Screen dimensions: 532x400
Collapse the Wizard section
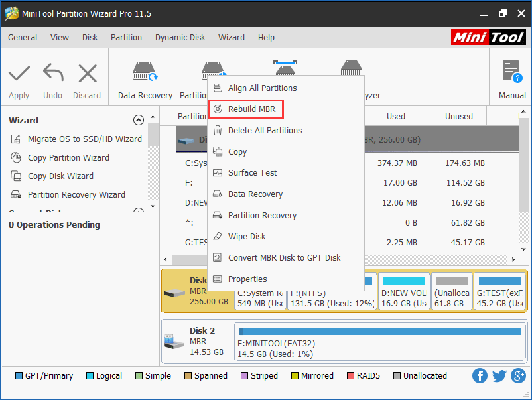click(x=139, y=120)
